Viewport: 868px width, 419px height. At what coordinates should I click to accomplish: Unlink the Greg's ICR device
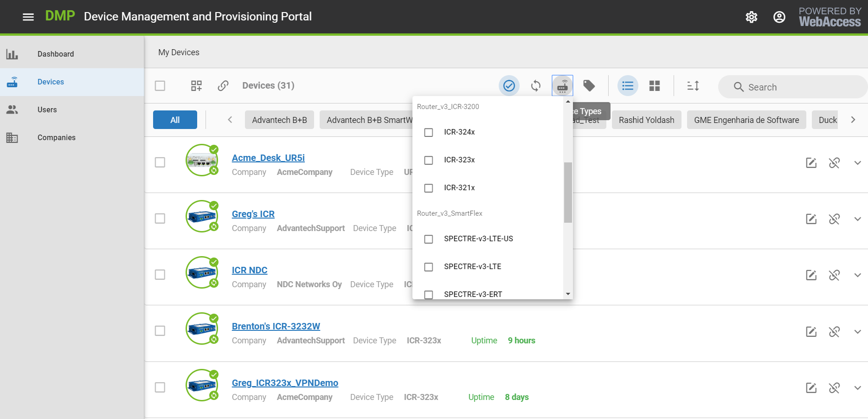tap(834, 219)
